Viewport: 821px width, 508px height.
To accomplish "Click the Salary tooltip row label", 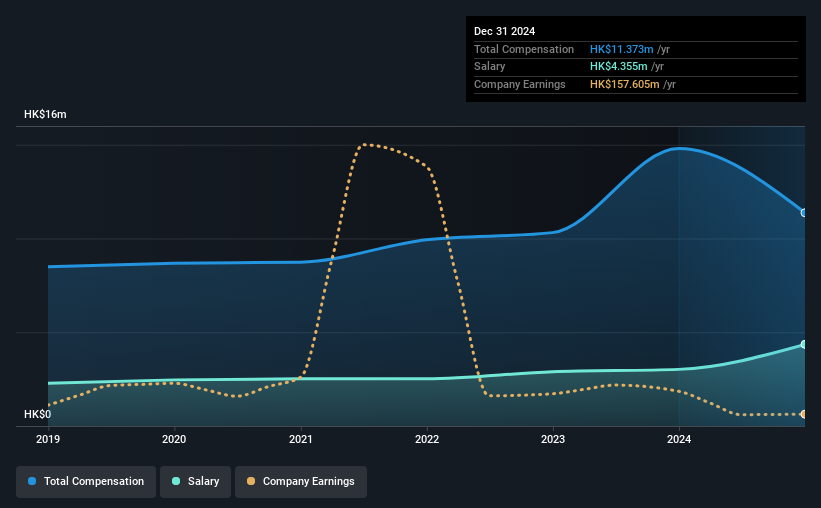I will point(490,67).
